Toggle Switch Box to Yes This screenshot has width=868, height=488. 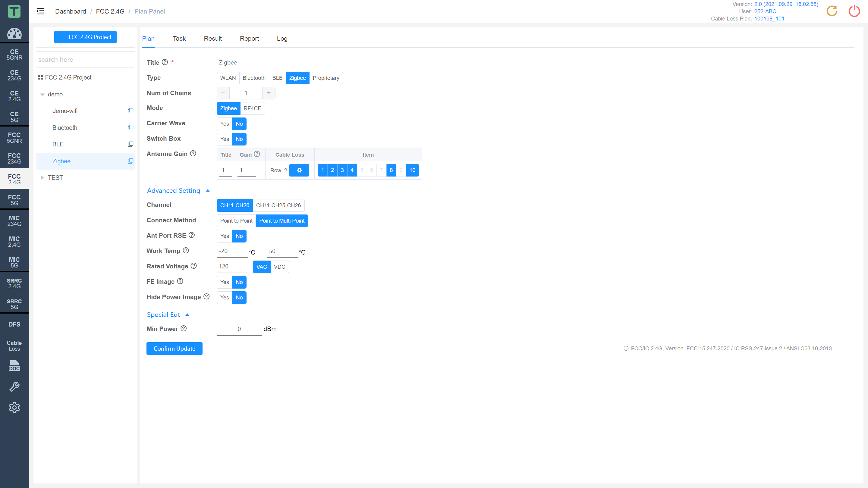pyautogui.click(x=224, y=139)
